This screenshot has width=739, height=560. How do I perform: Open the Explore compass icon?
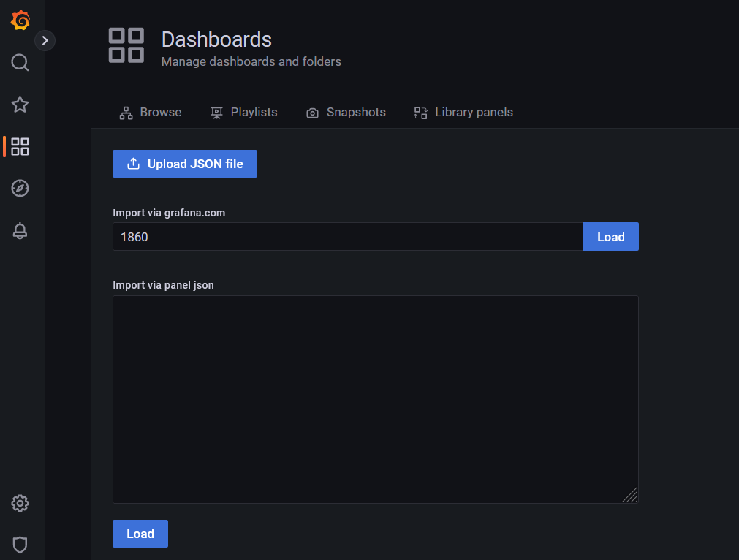coord(20,189)
